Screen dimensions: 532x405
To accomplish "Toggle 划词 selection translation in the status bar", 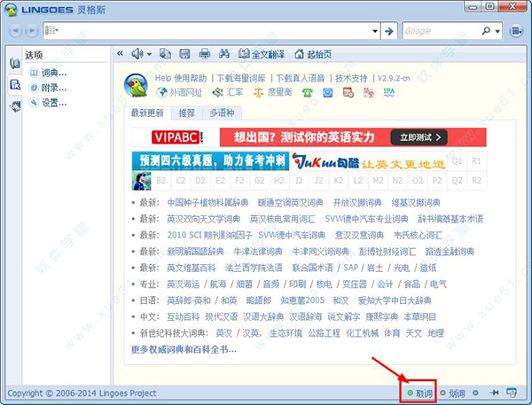I will 452,393.
